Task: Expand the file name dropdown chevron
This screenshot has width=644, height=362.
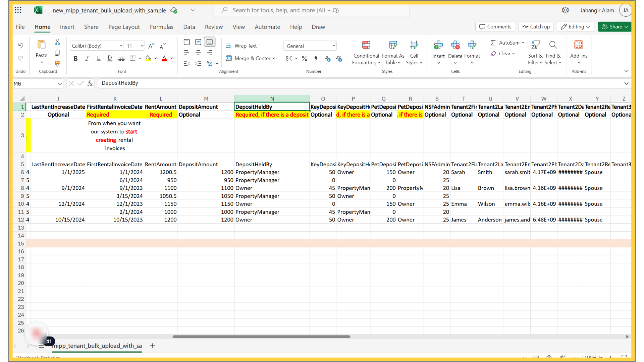Action: [x=193, y=10]
